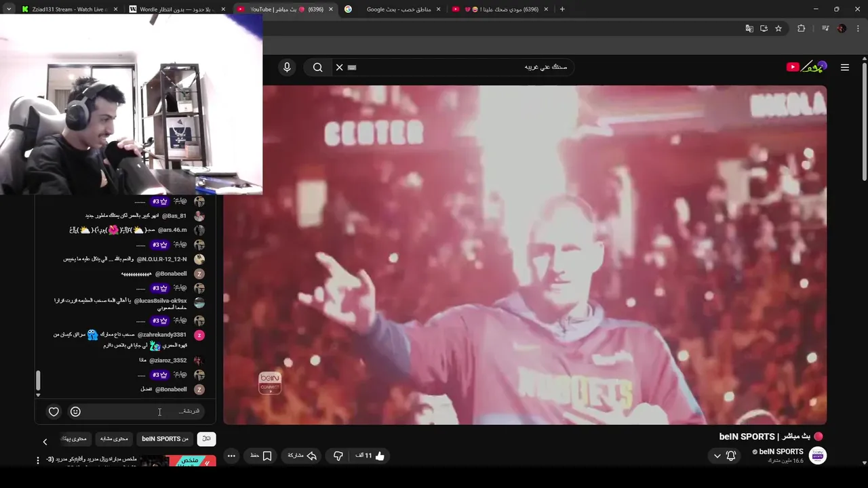868x488 pixels.
Task: Click the thumbs-up like button showing 11
Action: [x=371, y=455]
